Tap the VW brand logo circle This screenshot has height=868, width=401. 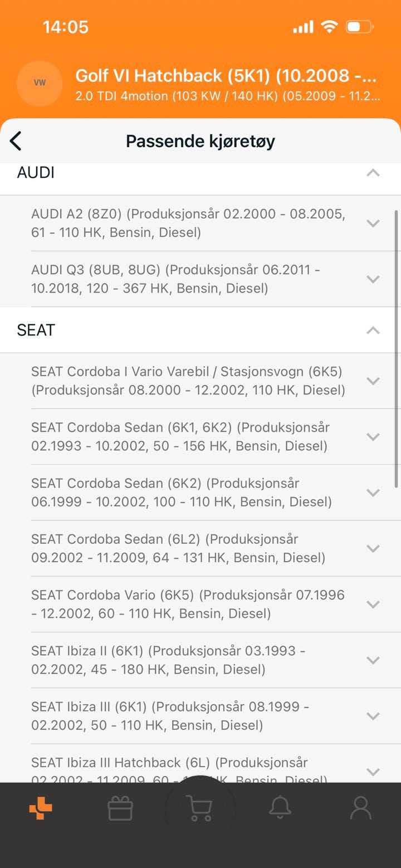(x=40, y=83)
